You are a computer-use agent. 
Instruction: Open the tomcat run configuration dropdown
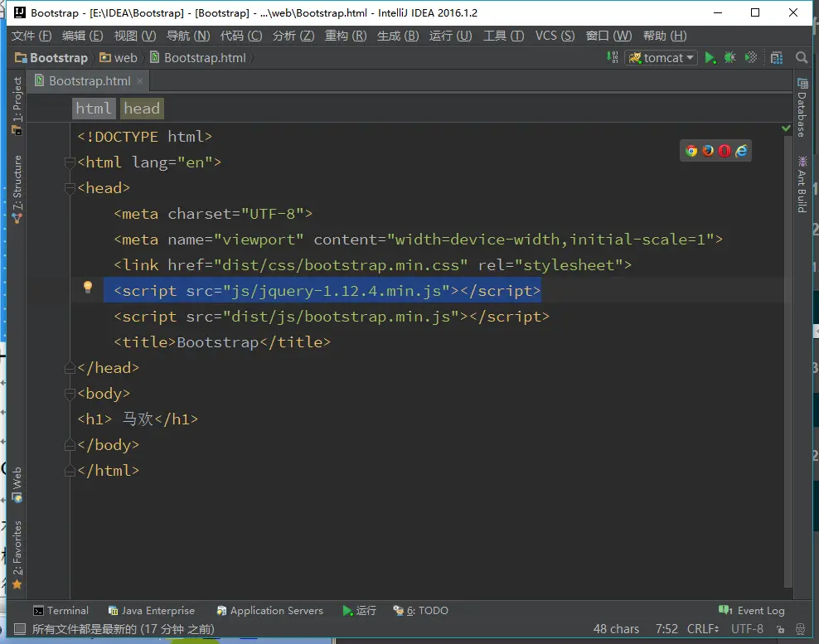[x=661, y=58]
